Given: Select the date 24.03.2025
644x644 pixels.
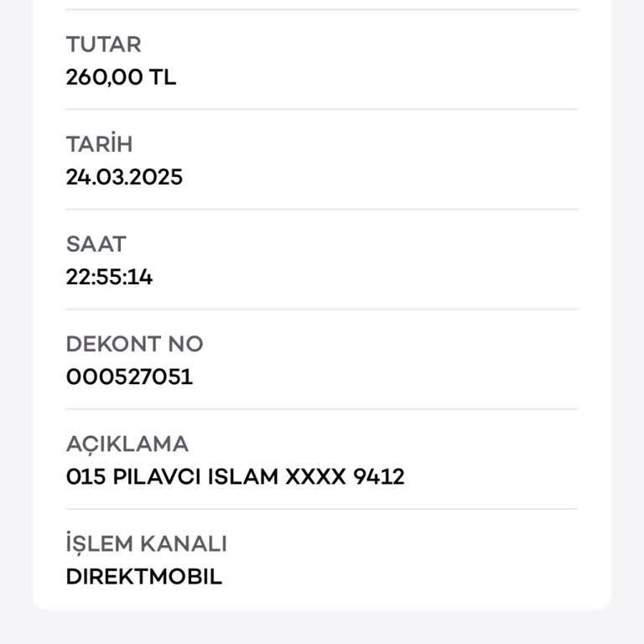Looking at the screenshot, I should point(124,177).
